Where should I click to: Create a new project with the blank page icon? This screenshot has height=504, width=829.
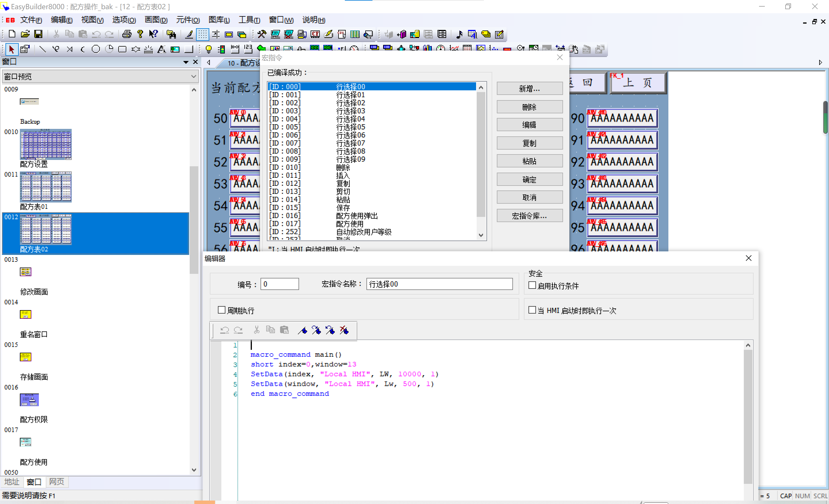[12, 34]
